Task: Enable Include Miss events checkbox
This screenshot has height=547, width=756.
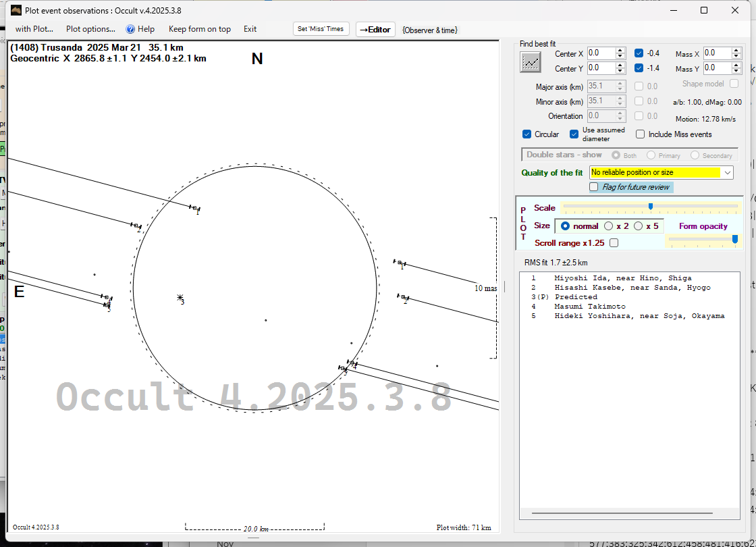Action: 641,134
